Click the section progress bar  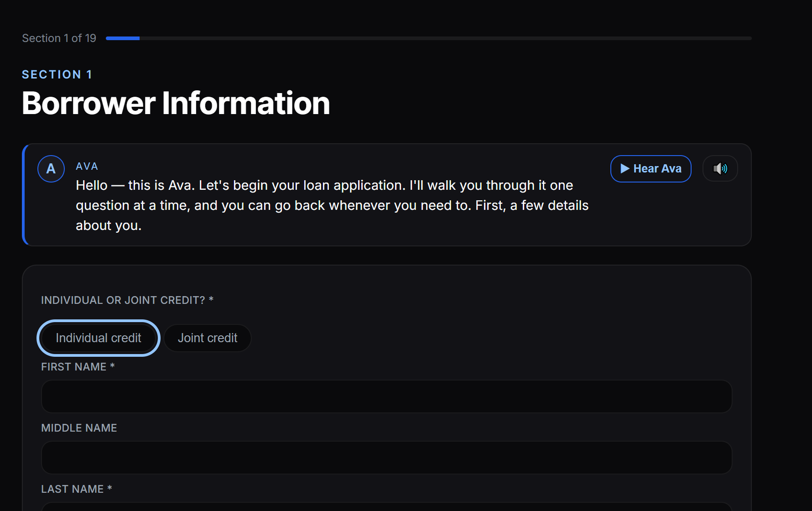click(x=428, y=38)
